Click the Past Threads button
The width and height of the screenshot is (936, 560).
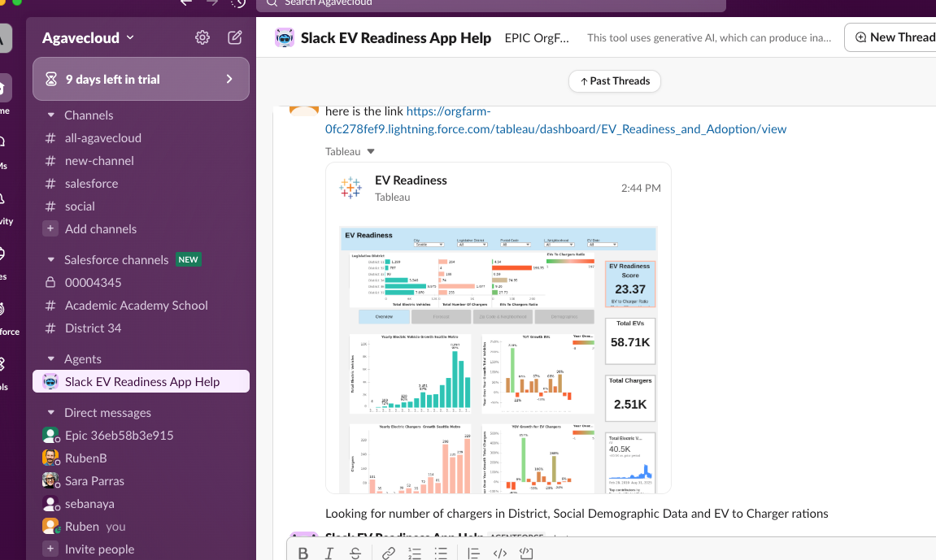(x=614, y=81)
